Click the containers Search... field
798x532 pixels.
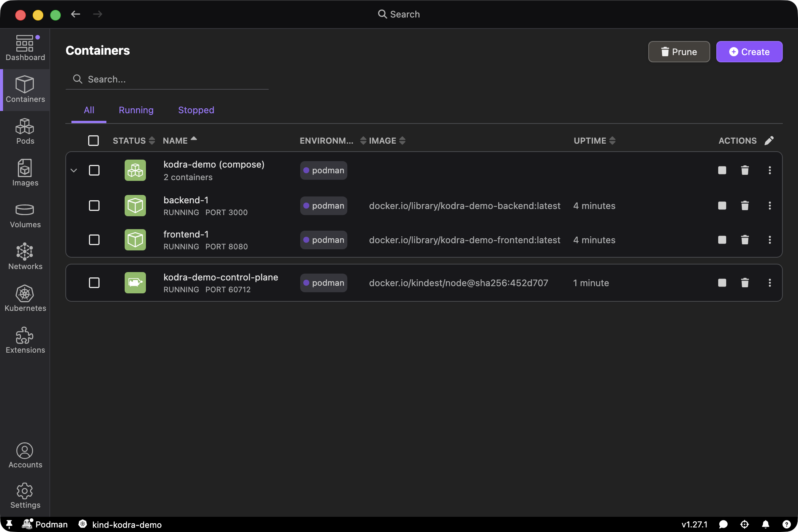click(x=167, y=79)
